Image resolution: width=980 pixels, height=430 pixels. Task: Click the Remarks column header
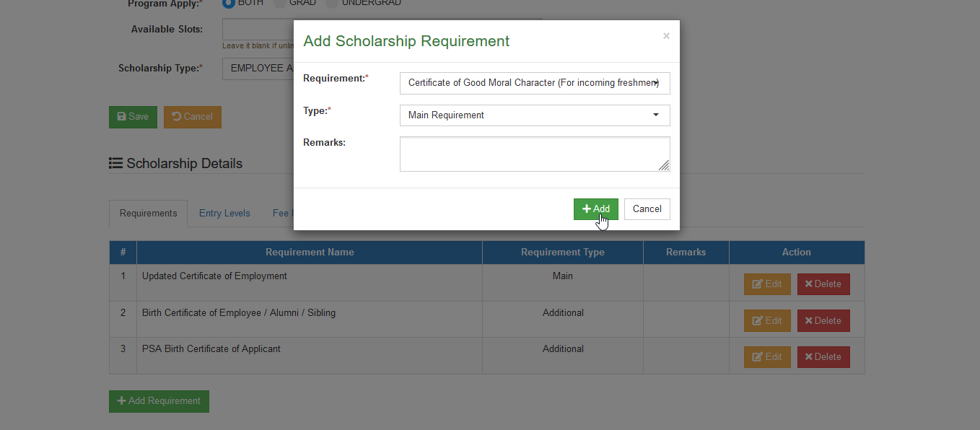[x=686, y=253]
